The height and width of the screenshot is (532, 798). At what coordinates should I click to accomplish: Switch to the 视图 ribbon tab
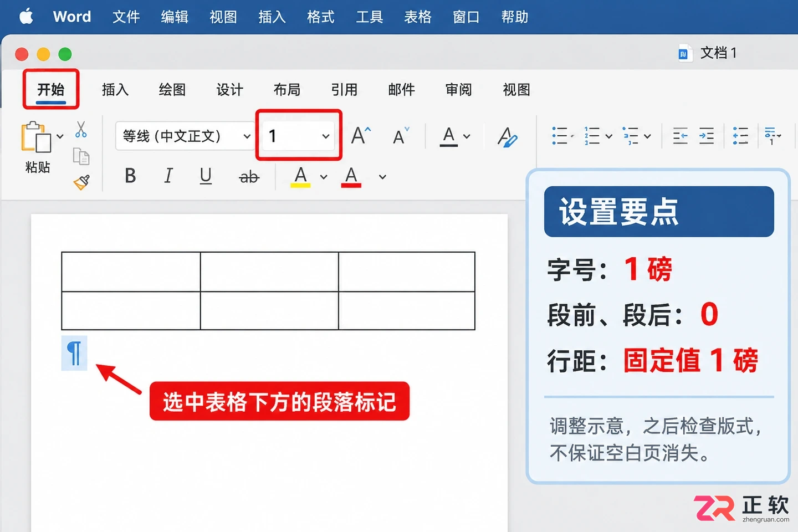[516, 89]
